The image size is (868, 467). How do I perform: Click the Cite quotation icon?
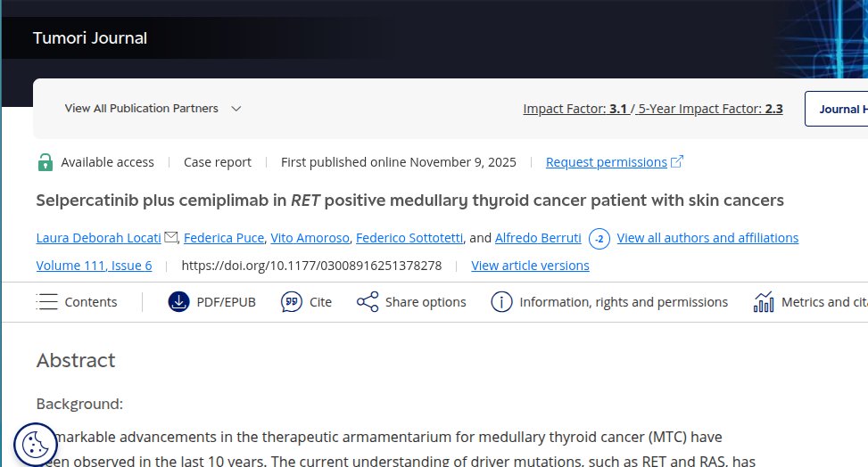[x=291, y=302]
